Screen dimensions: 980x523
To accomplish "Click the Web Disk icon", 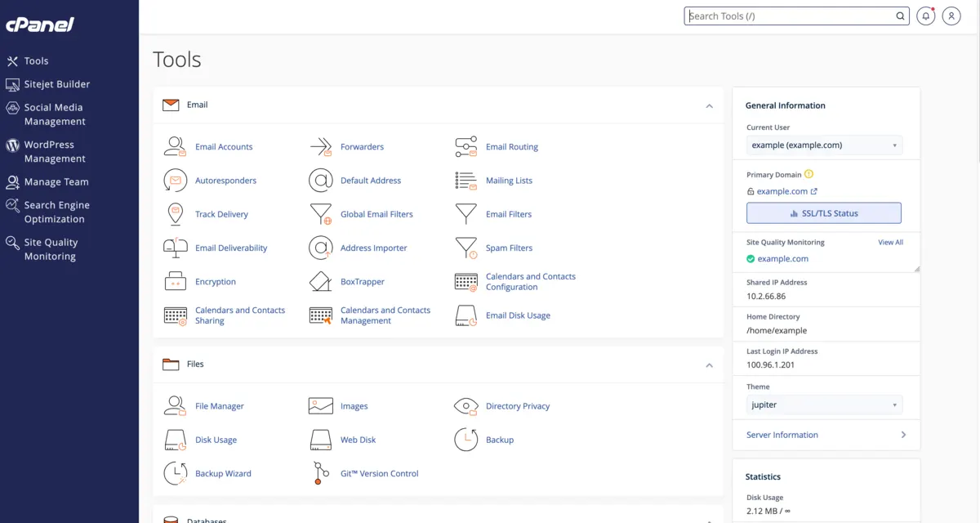I will [321, 440].
